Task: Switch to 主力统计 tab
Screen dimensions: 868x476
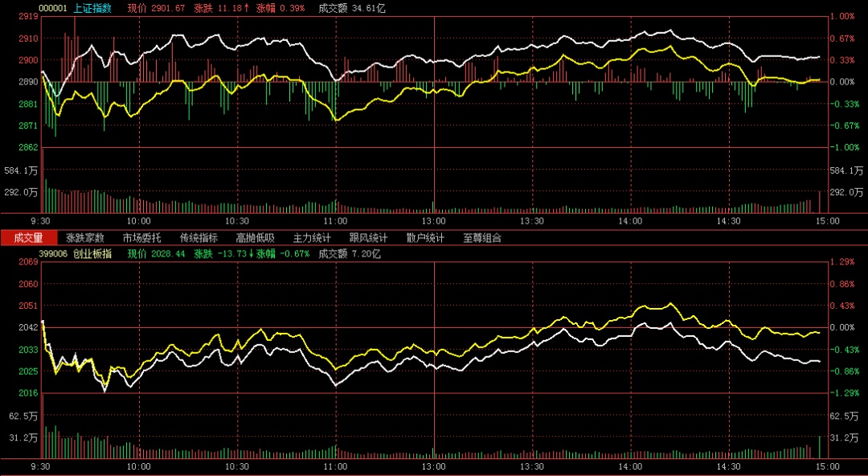Action: [312, 238]
